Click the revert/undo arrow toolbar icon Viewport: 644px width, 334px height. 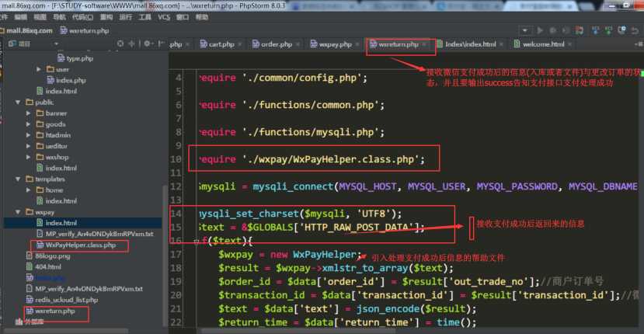pos(635,30)
